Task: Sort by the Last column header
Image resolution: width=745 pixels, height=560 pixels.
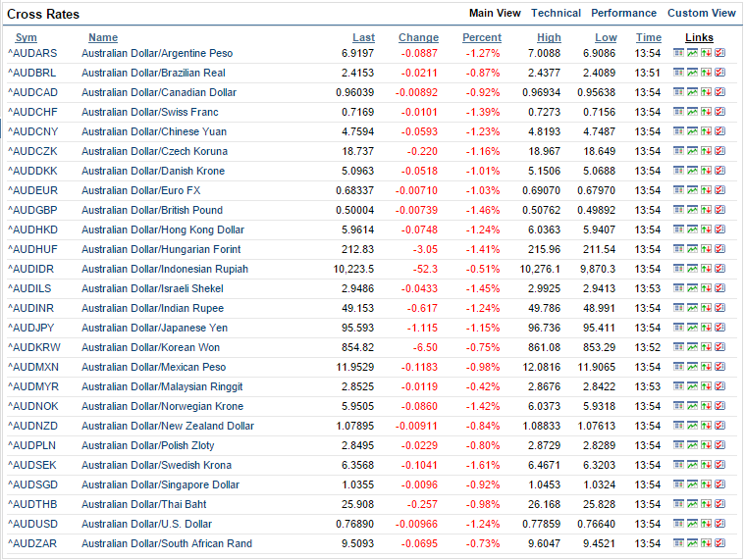Action: 363,38
